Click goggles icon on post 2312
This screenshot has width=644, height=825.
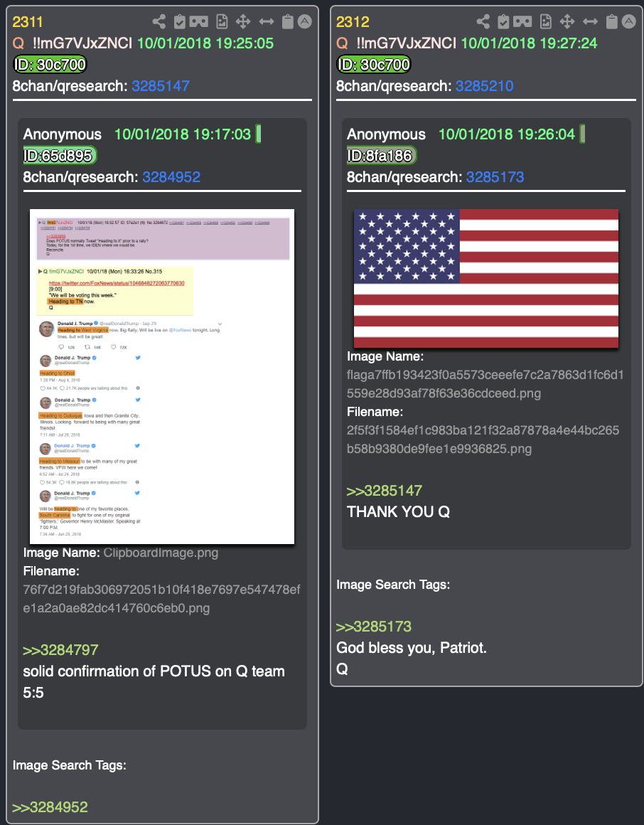click(522, 21)
